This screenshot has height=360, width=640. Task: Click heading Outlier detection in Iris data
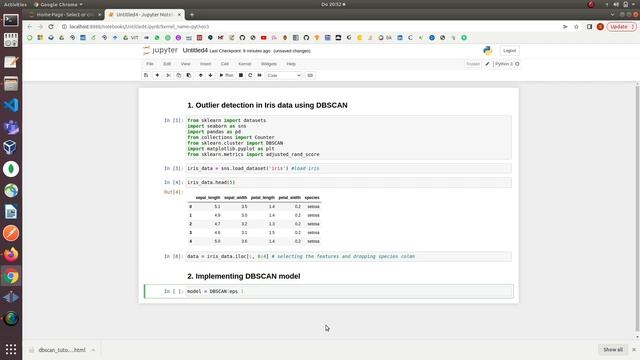coord(267,105)
